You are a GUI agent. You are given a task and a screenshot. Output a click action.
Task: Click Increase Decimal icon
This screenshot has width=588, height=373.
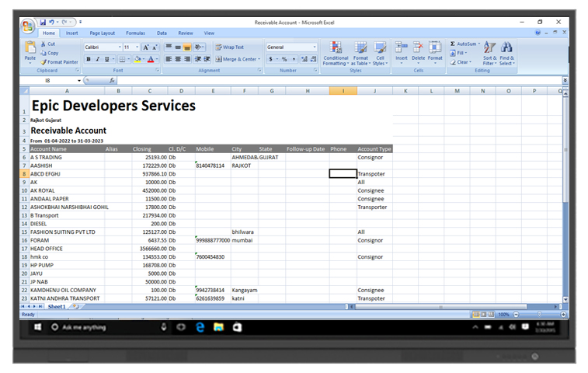tap(304, 59)
